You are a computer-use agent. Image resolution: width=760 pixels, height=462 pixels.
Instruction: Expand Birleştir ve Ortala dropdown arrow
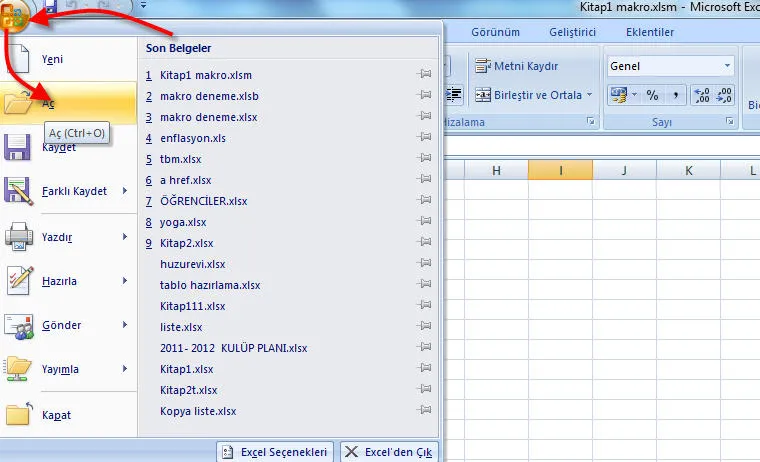tap(590, 95)
